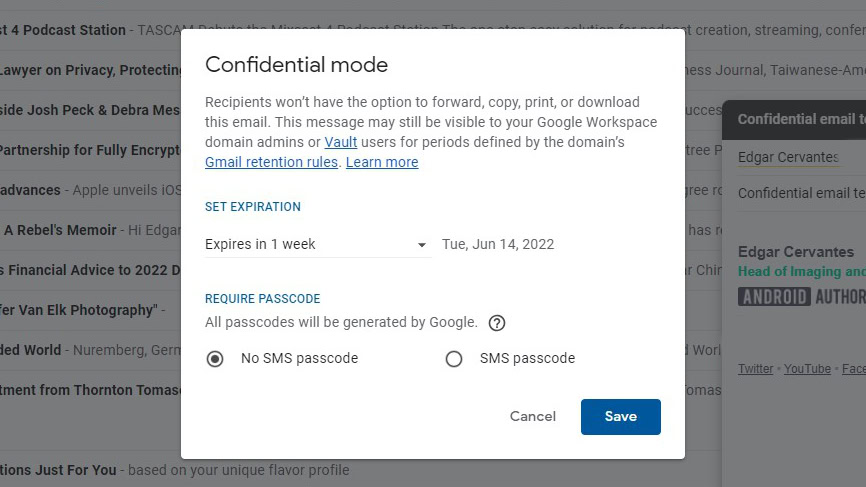Select the SMS passcode radio button
Image resolution: width=866 pixels, height=487 pixels.
(x=454, y=359)
